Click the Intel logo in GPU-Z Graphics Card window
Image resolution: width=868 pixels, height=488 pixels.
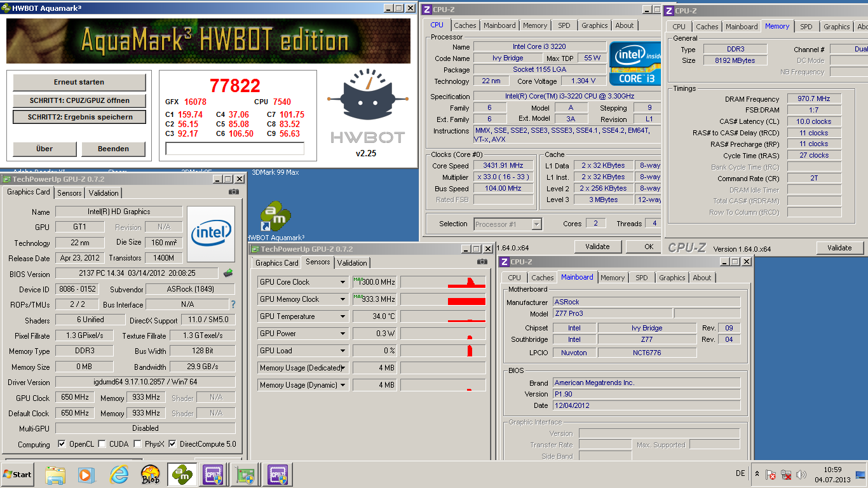[x=211, y=233]
